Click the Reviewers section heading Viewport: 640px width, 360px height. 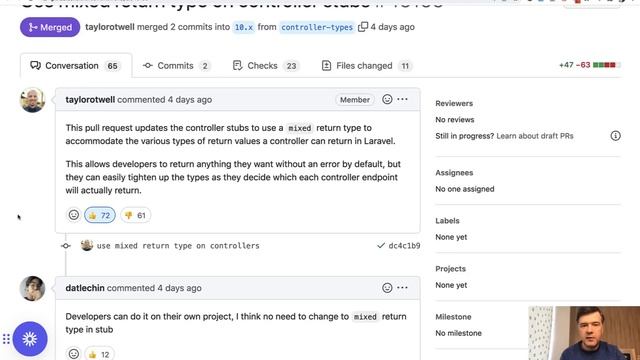point(454,103)
